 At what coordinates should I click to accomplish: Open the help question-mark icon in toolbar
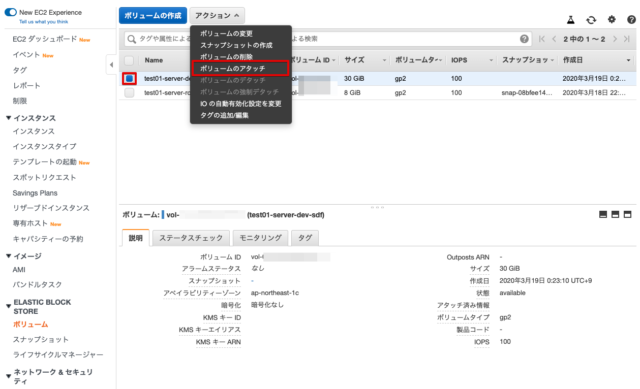click(x=631, y=19)
